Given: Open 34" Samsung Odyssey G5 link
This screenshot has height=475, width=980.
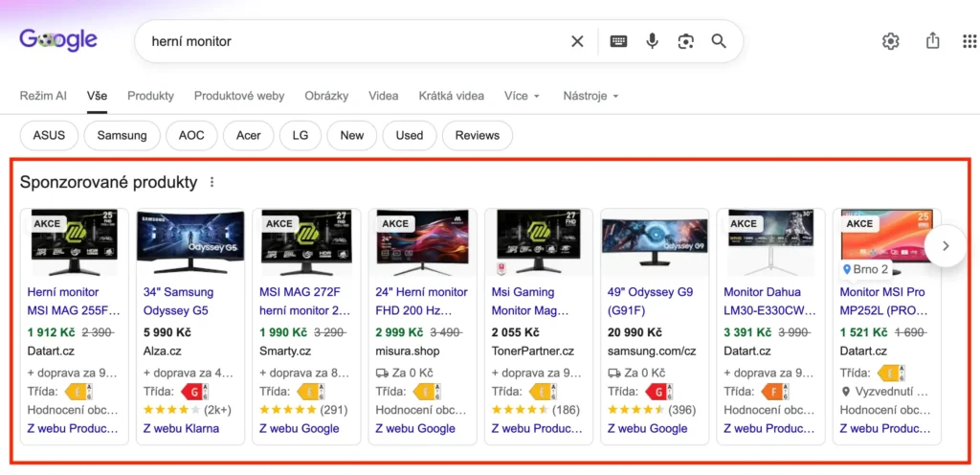Looking at the screenshot, I should coord(179,302).
